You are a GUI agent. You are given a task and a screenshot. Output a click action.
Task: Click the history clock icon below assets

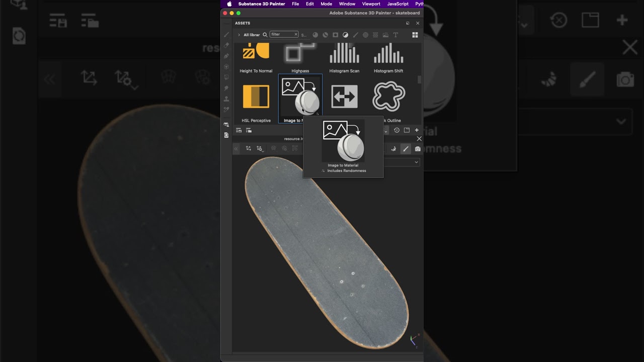tap(396, 130)
